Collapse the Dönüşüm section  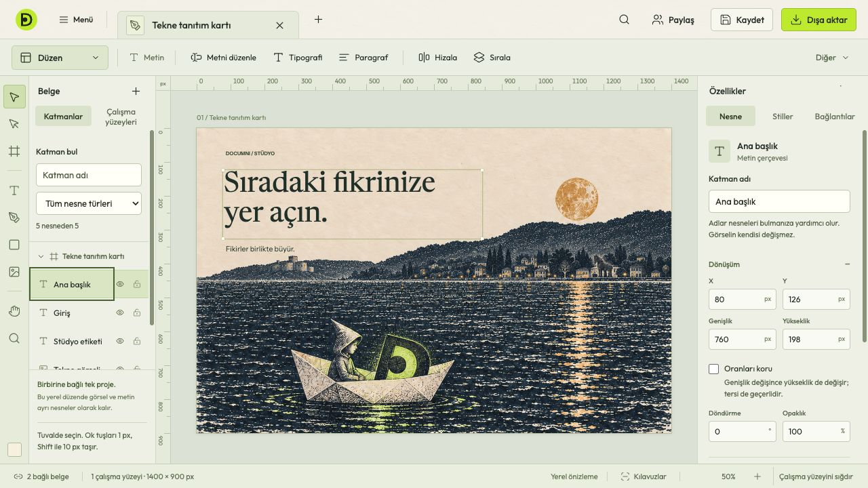[847, 264]
